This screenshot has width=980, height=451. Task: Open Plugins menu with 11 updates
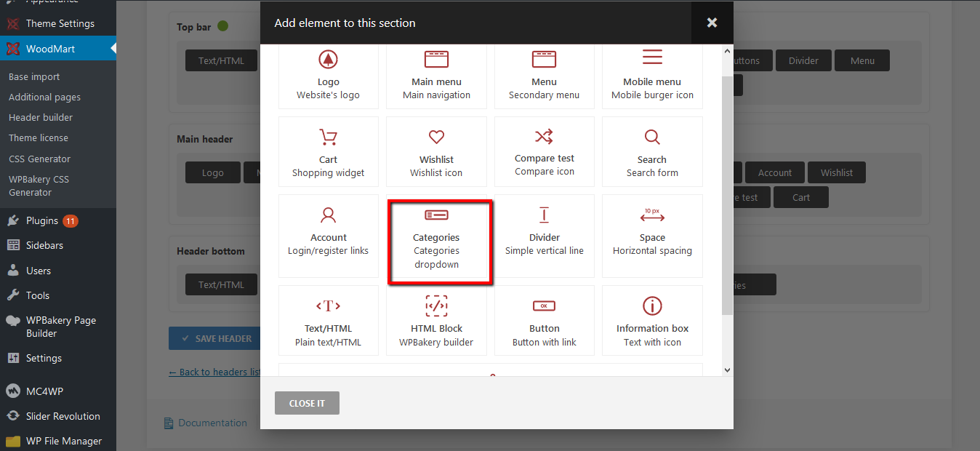pyautogui.click(x=58, y=220)
